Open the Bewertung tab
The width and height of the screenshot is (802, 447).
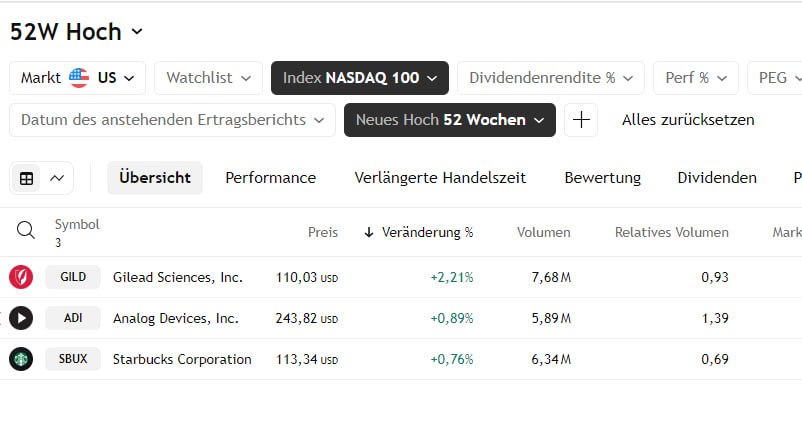click(602, 178)
